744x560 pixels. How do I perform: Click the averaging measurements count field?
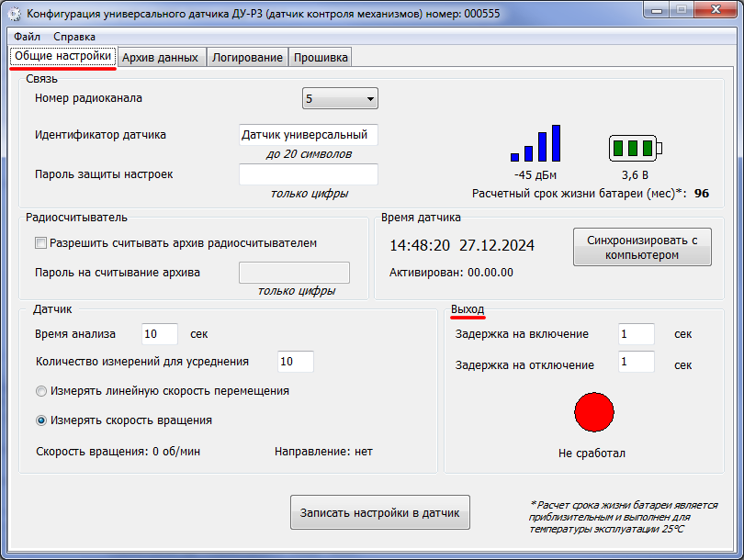296,362
